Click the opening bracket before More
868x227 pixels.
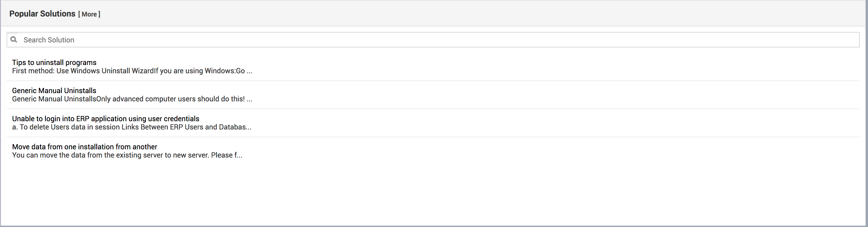(x=79, y=14)
